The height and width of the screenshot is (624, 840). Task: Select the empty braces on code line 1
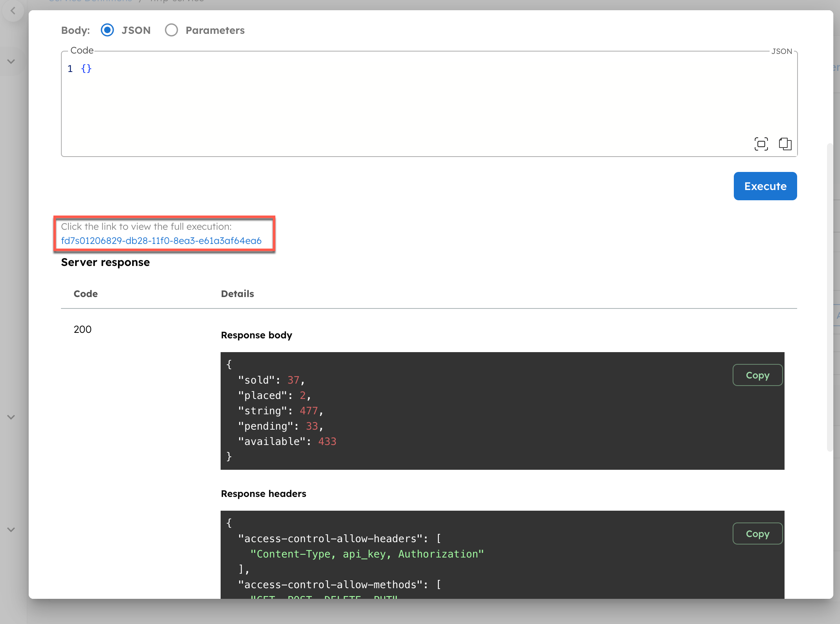coord(86,68)
